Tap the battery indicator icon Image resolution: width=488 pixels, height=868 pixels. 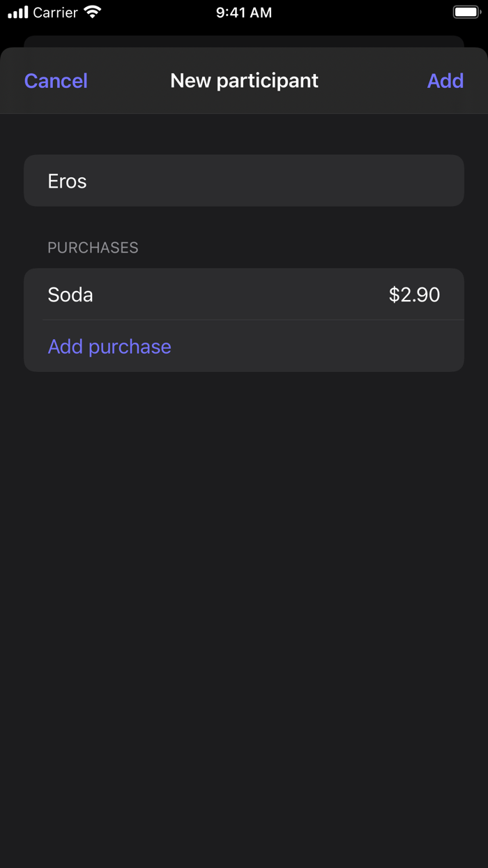[x=466, y=12]
